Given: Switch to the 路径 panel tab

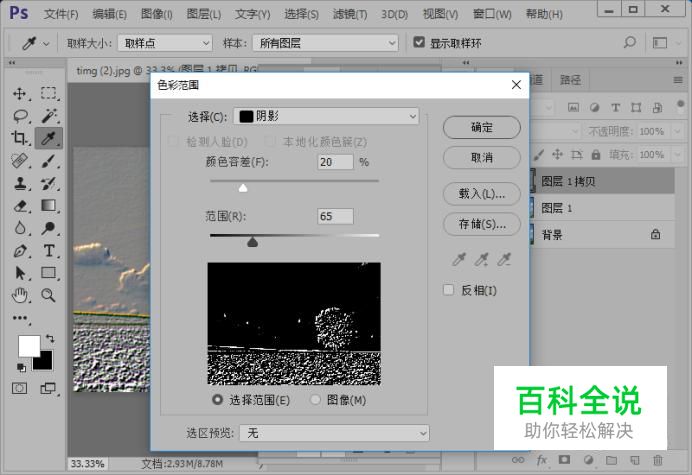Looking at the screenshot, I should [570, 80].
